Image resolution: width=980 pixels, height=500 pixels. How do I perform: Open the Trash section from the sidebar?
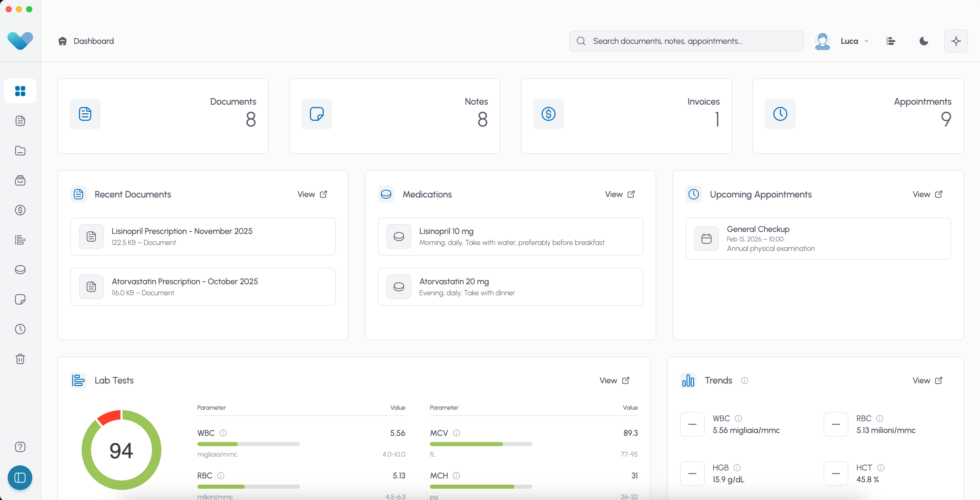(20, 358)
